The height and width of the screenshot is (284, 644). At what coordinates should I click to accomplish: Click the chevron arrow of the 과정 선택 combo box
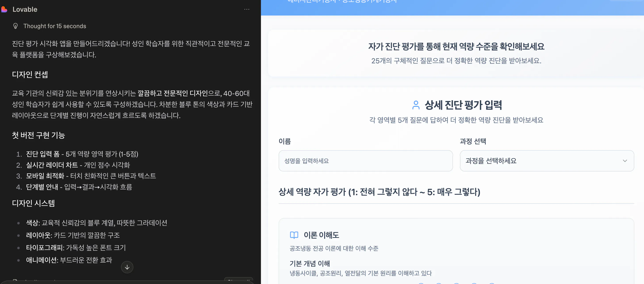[625, 161]
